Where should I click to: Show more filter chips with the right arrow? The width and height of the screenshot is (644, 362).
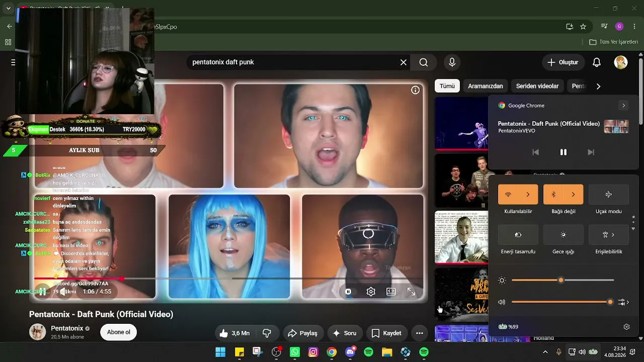click(x=598, y=86)
